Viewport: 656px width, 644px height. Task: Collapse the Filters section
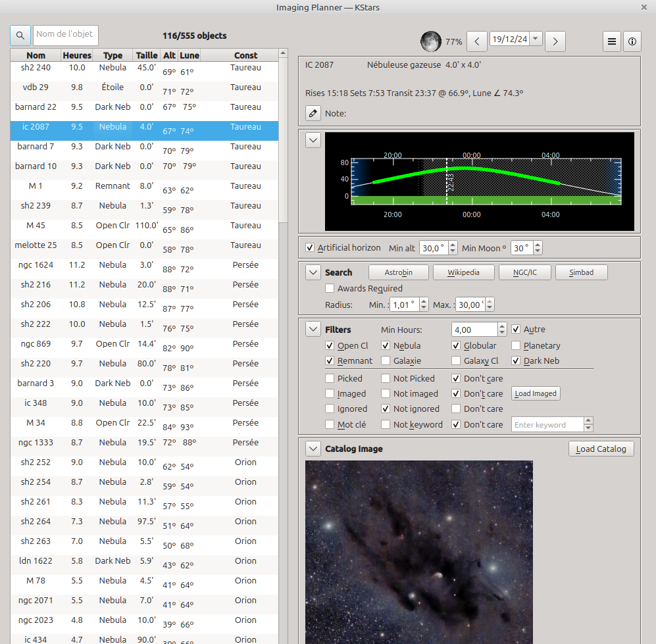point(313,330)
